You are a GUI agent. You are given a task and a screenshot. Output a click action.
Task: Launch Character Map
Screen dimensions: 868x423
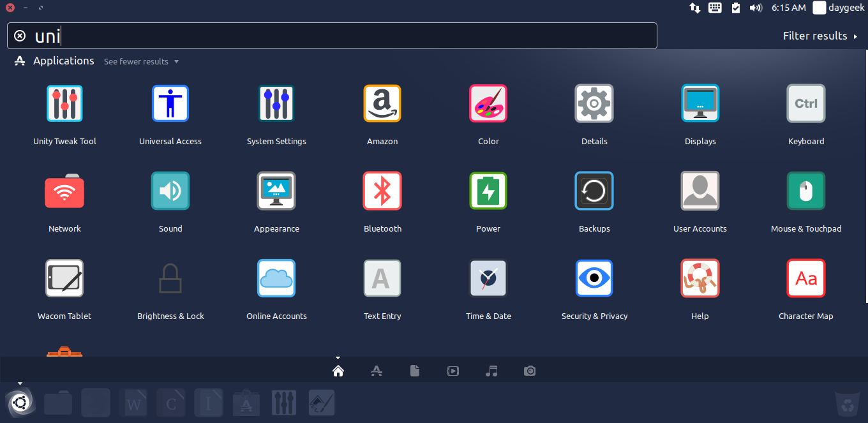806,278
